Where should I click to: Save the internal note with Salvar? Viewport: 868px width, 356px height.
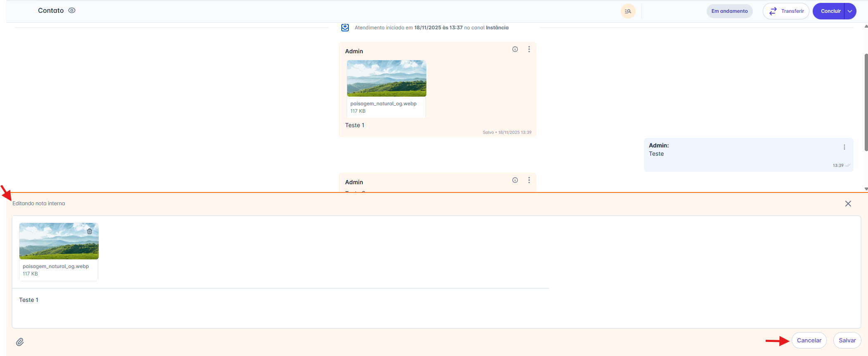pyautogui.click(x=847, y=340)
